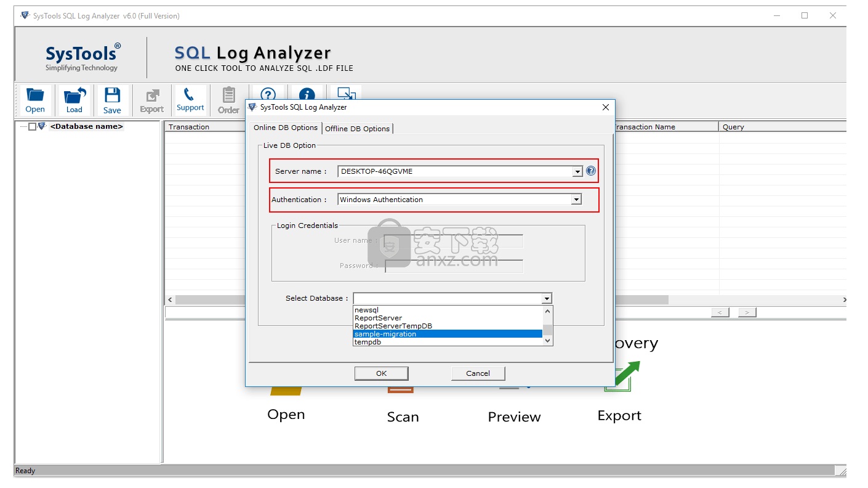Click Cancel in the dialog
The width and height of the screenshot is (868, 488).
tap(478, 373)
